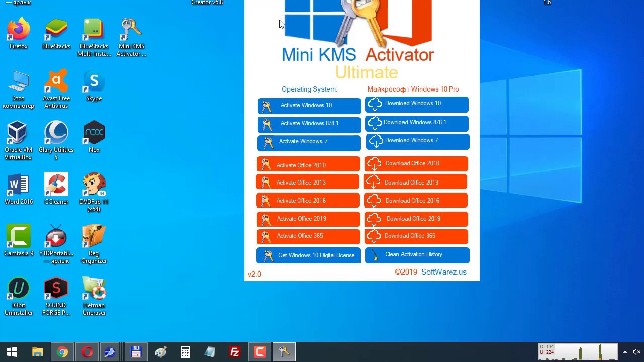This screenshot has height=362, width=644.
Task: Click Activate Office 2010 button
Action: [308, 164]
